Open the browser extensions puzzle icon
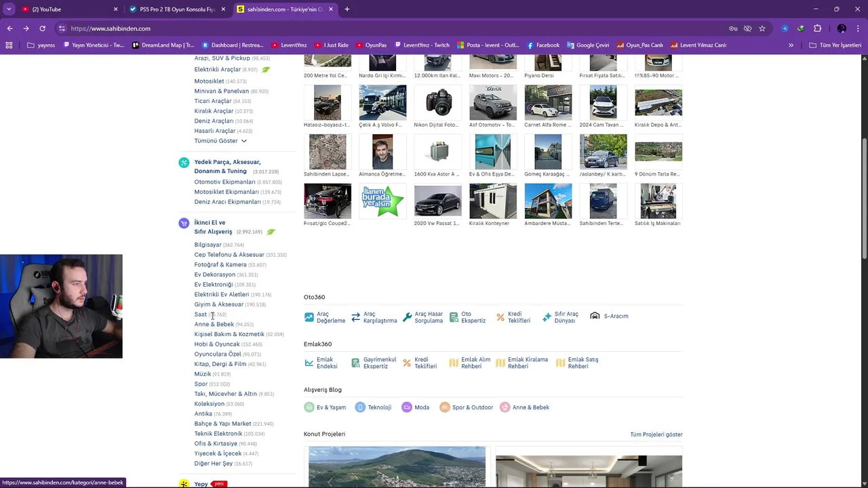The width and height of the screenshot is (868, 488). point(817,28)
